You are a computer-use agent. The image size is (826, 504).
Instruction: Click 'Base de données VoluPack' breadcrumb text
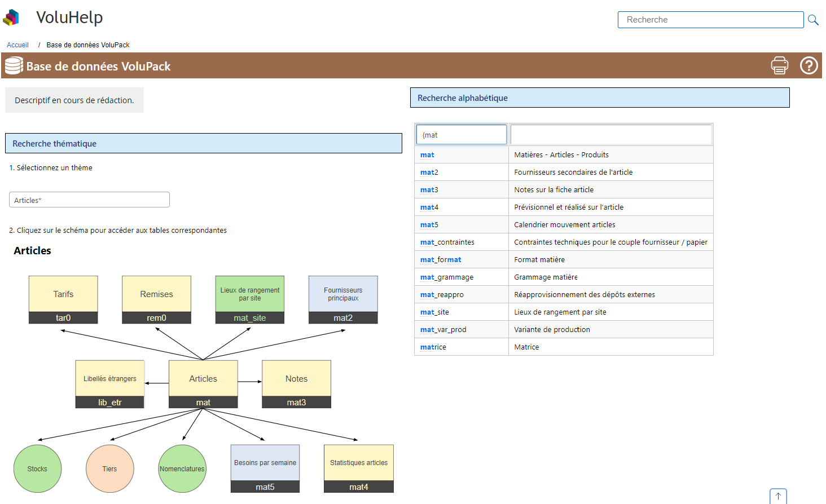(88, 45)
